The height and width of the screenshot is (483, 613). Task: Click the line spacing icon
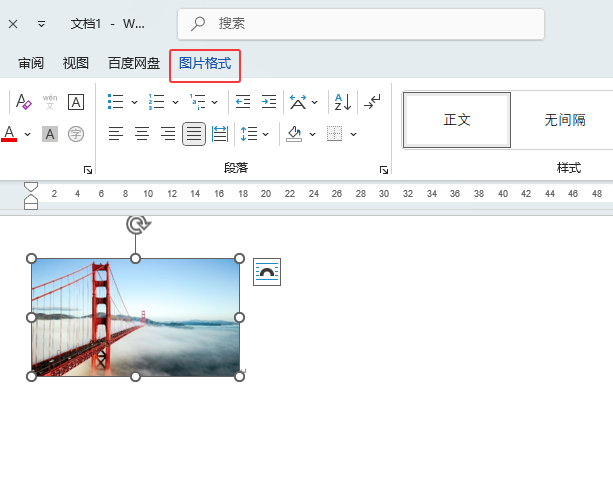pyautogui.click(x=249, y=134)
